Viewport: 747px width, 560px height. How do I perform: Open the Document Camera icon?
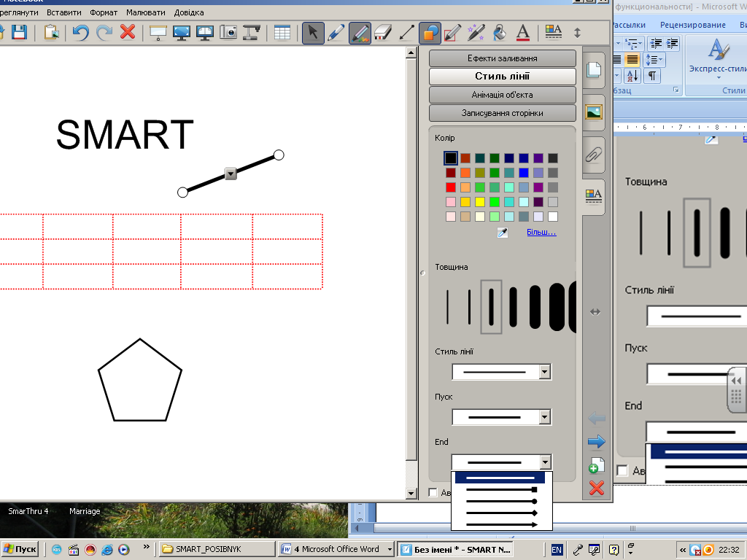click(251, 32)
